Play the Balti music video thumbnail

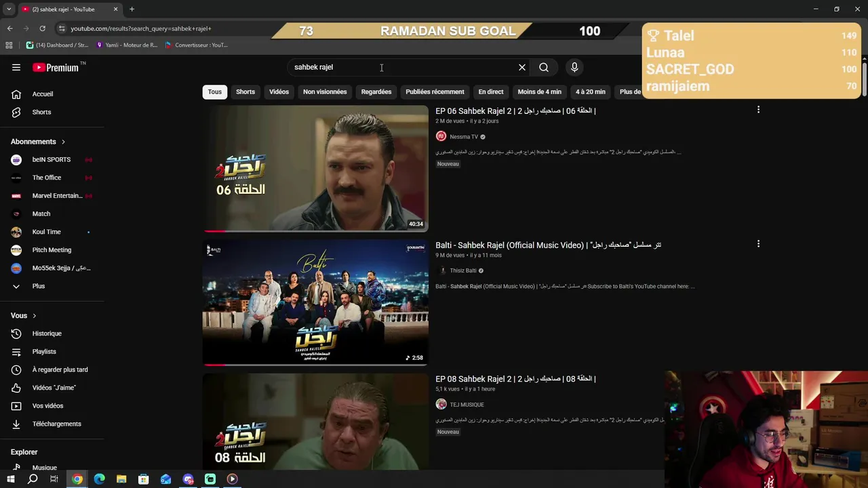(x=315, y=302)
